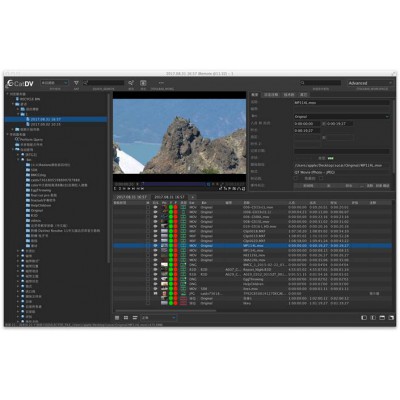The height and width of the screenshot is (400, 400).
Task: Seek using the player timeline scrubber
Action: click(175, 184)
